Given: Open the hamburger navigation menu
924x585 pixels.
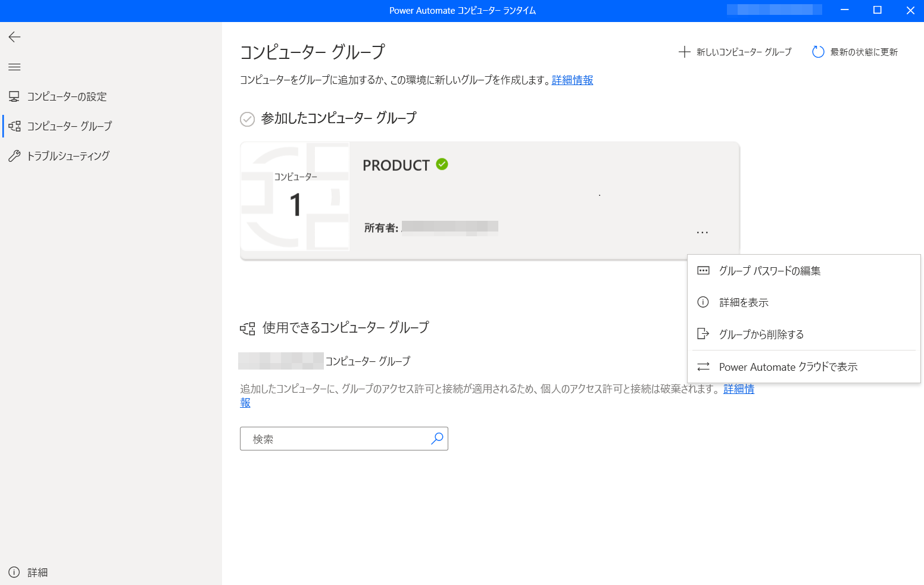Looking at the screenshot, I should pyautogui.click(x=14, y=67).
